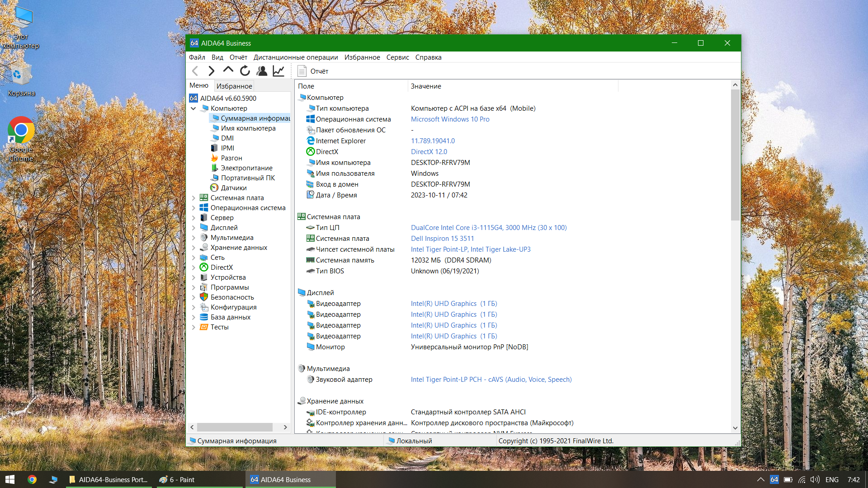The height and width of the screenshot is (488, 868).
Task: Click the Microsoft Windows 10 Pro link
Action: coord(450,119)
